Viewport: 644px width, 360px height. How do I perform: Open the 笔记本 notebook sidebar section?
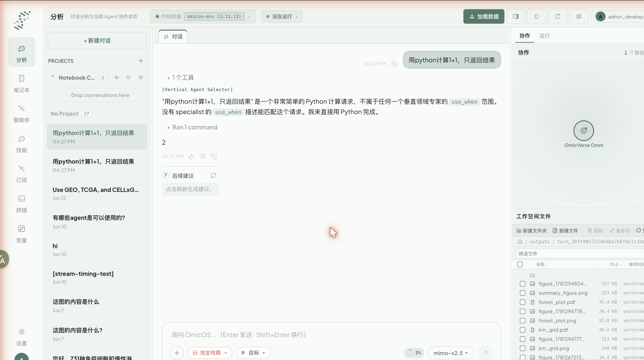pos(22,83)
